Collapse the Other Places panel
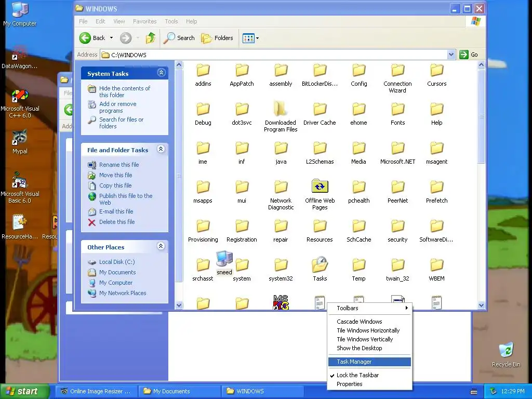Viewport: 532px width, 399px height. [161, 246]
